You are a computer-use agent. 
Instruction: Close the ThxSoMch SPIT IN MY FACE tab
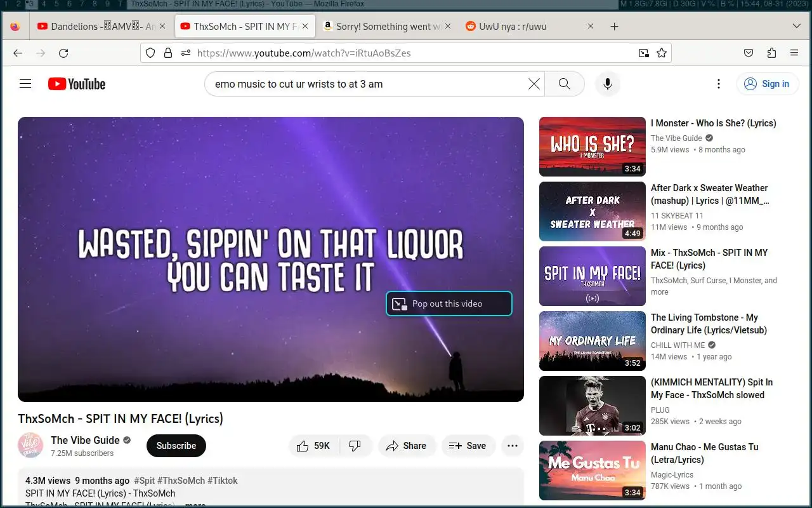click(305, 27)
